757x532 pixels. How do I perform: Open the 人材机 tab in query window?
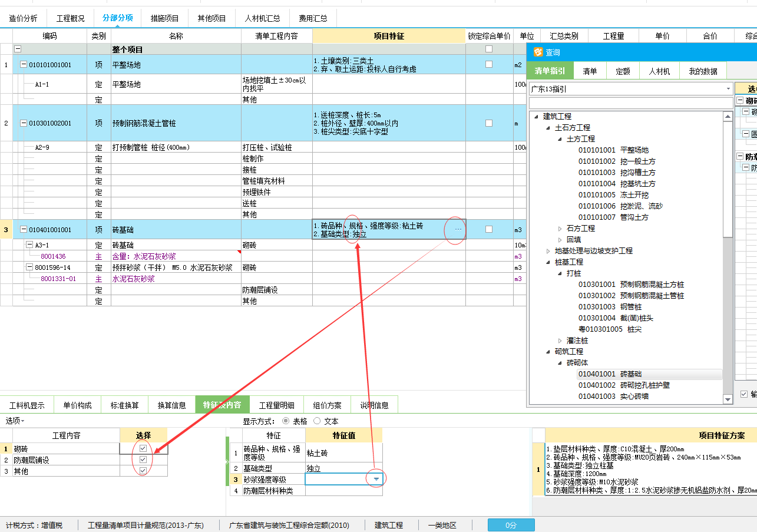click(x=659, y=71)
